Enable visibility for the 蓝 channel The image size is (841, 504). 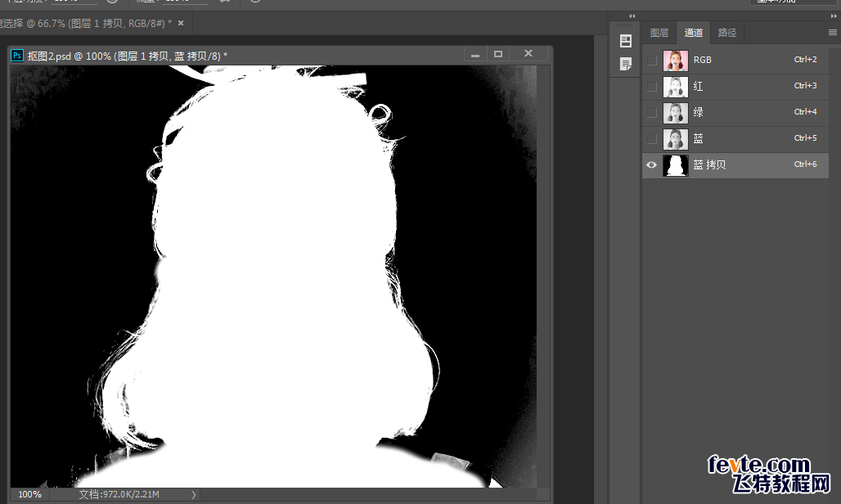(x=652, y=139)
